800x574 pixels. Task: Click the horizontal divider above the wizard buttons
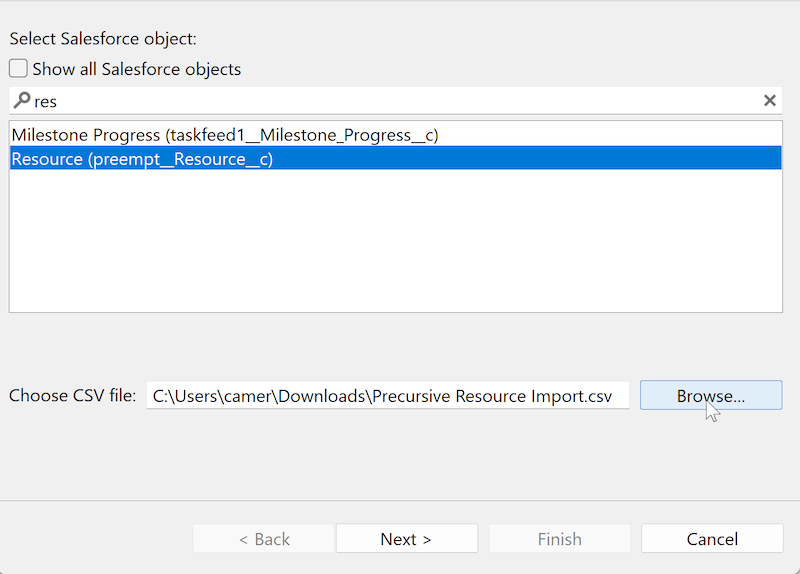(x=400, y=500)
